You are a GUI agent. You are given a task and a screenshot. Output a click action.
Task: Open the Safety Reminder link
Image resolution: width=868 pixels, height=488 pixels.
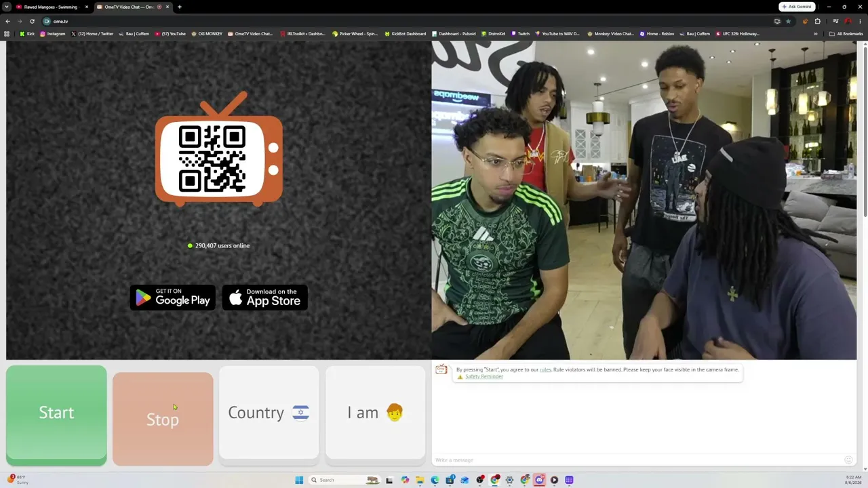click(x=484, y=377)
